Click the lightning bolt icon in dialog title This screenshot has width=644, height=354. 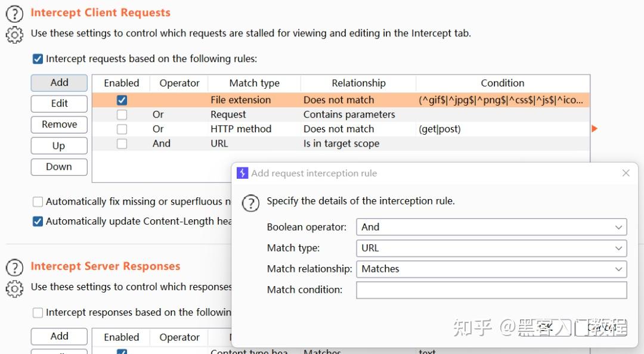(241, 173)
